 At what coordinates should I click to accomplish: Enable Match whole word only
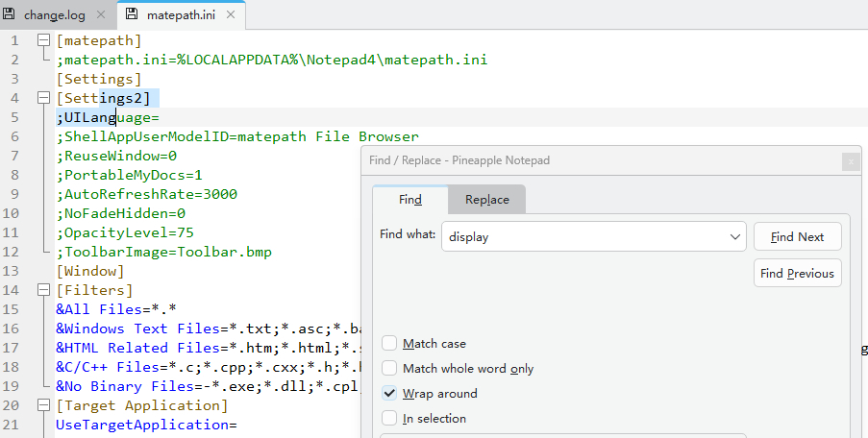(389, 369)
